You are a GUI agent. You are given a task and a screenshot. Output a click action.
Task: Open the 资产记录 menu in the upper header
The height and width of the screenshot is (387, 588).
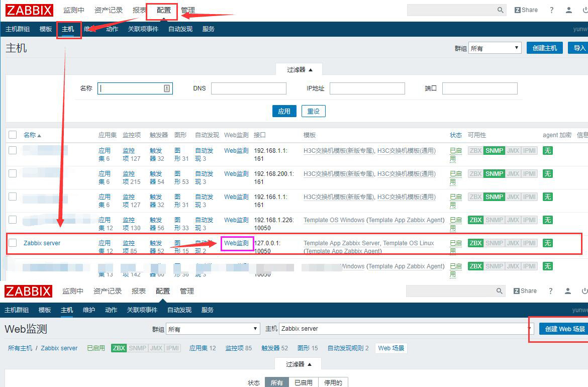click(x=109, y=10)
